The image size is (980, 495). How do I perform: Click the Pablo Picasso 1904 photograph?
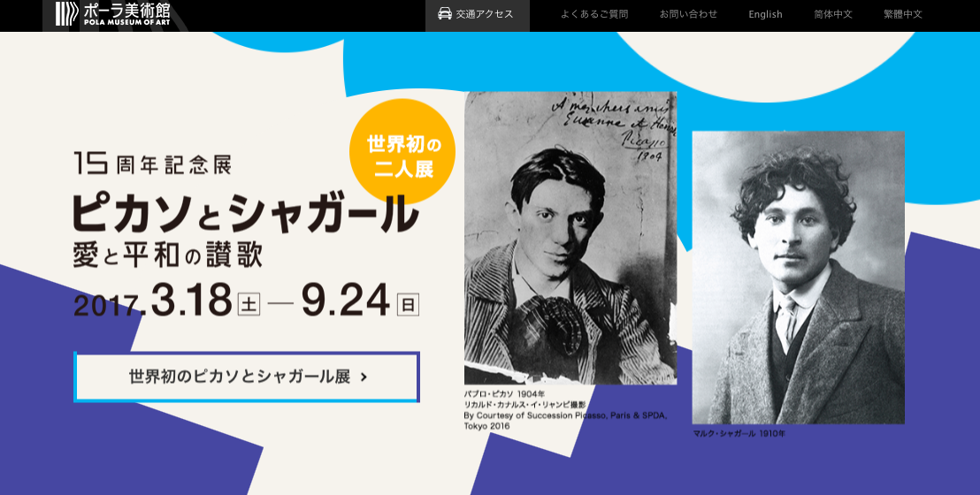pyautogui.click(x=570, y=238)
